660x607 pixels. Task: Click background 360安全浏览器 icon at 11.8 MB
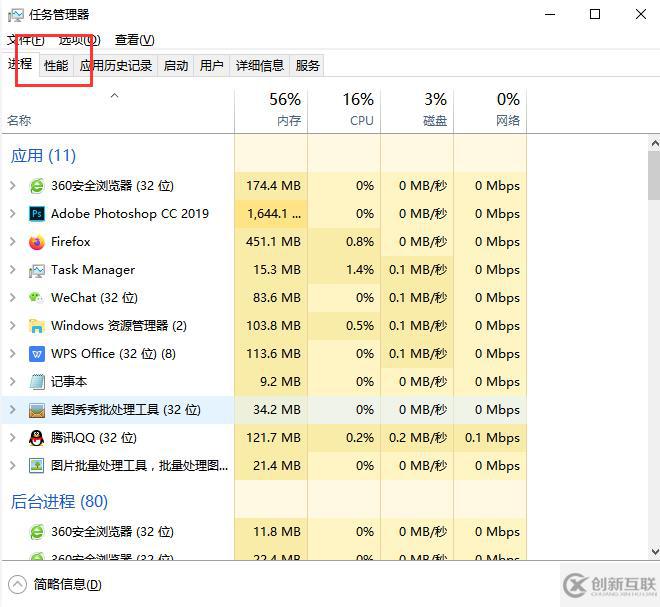[37, 532]
